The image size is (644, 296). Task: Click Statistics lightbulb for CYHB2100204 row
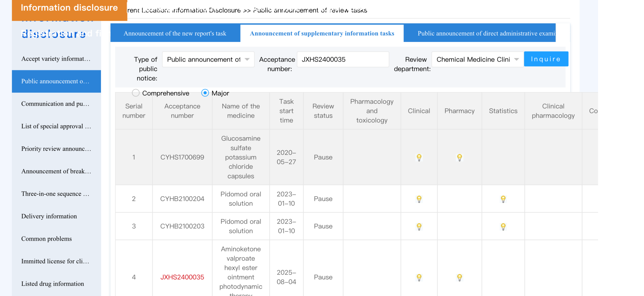pos(503,199)
